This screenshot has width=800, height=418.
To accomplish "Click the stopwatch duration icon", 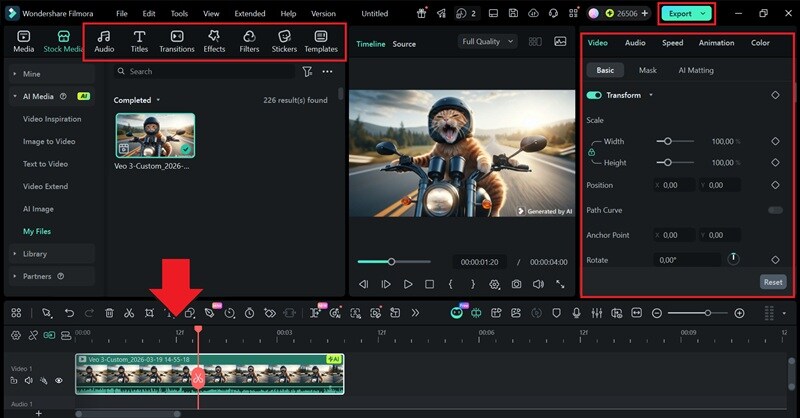I will (x=249, y=313).
